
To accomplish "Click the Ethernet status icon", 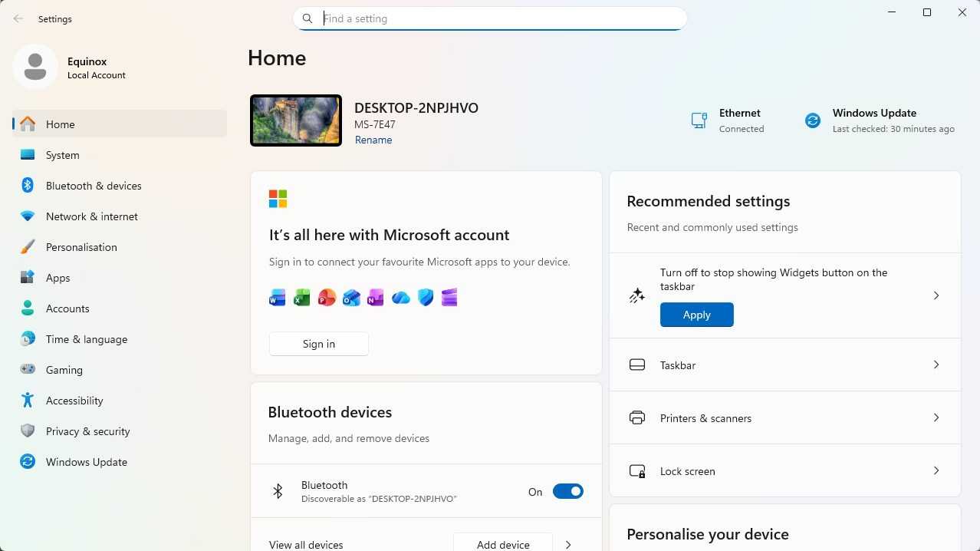I will click(699, 120).
